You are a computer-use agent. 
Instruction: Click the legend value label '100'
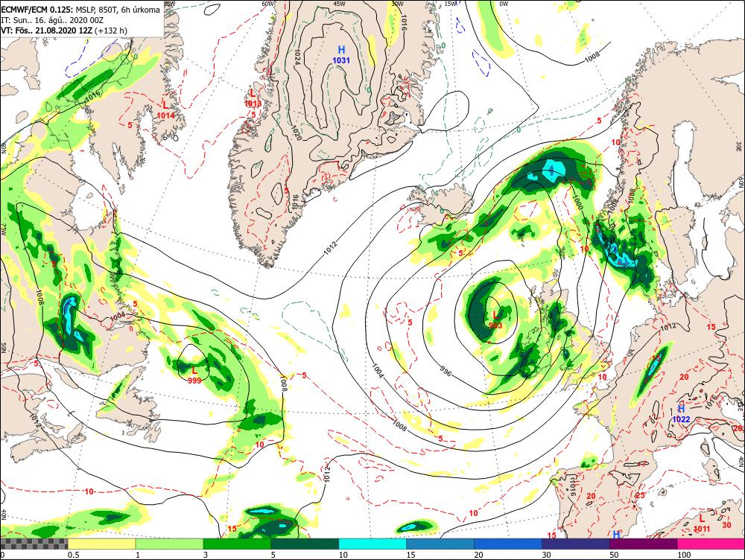tap(684, 555)
